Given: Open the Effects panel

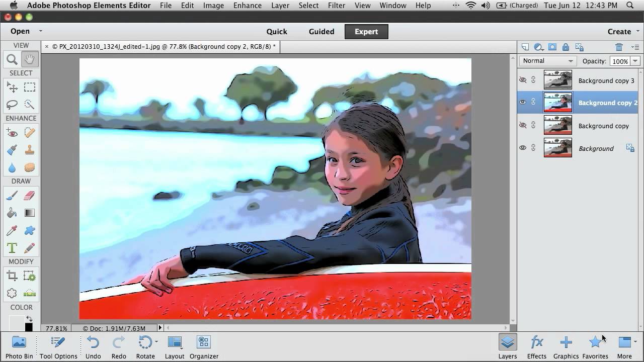Looking at the screenshot, I should click(536, 346).
